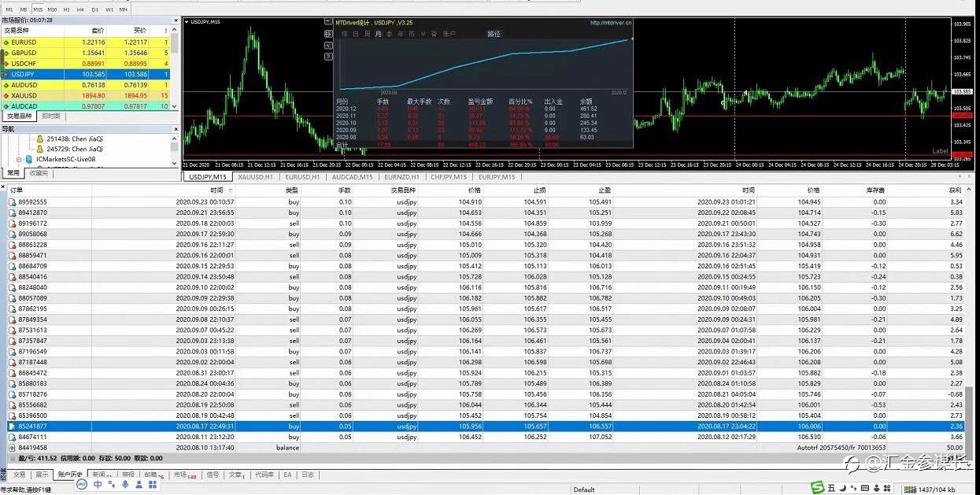Open the 信号 terminal tab
The width and height of the screenshot is (980, 495).
213,475
